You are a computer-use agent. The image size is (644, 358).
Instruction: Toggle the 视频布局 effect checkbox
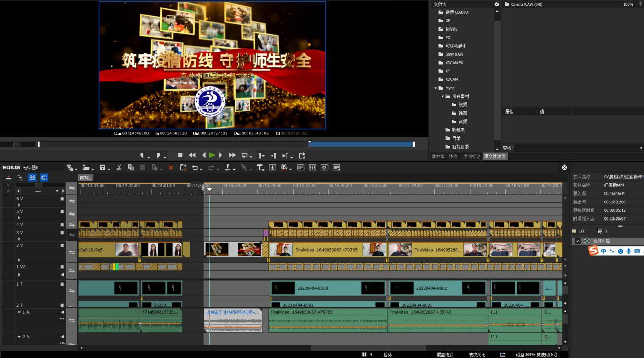(x=577, y=241)
